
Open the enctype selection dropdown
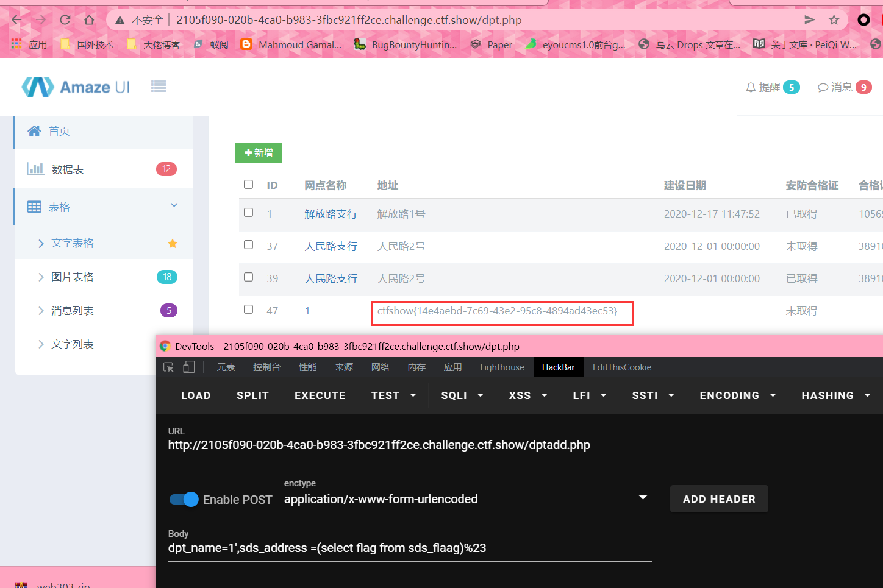pos(468,499)
